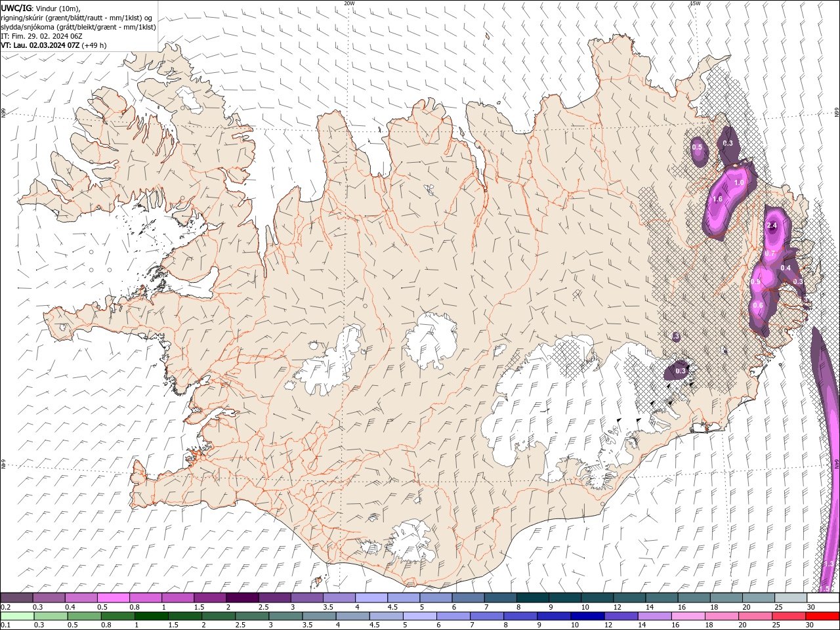Click the white Hofsjökull glacier in central Iceland
840x630 pixels.
click(431, 340)
